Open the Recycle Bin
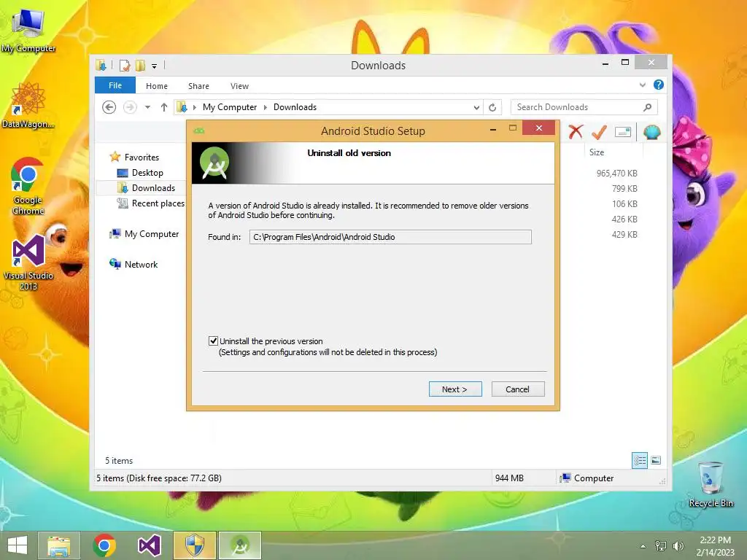 tap(711, 485)
